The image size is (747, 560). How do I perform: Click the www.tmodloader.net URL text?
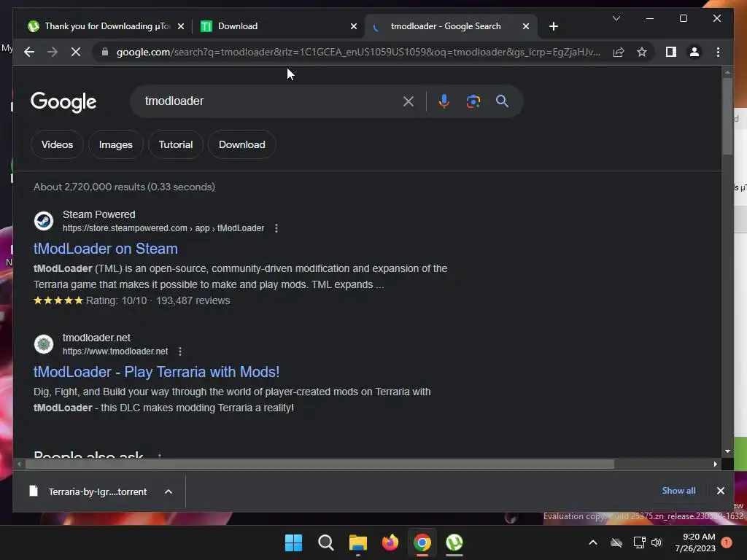pyautogui.click(x=115, y=351)
